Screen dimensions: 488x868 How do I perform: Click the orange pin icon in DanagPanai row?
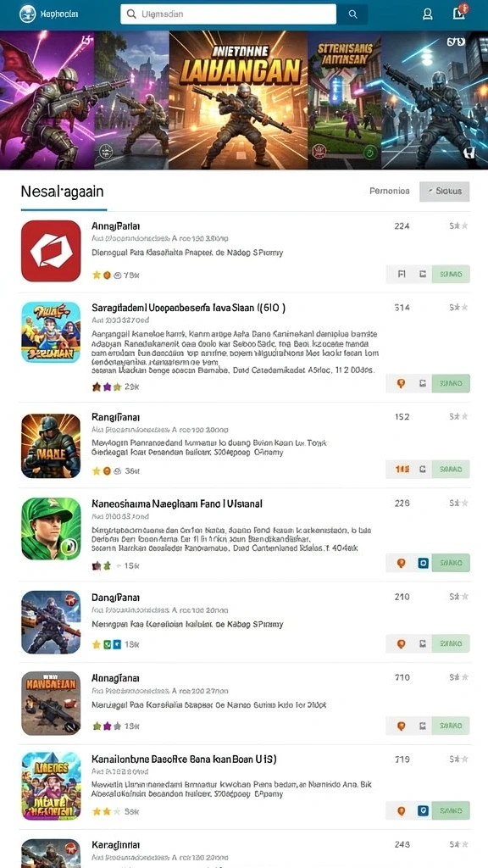coord(401,643)
